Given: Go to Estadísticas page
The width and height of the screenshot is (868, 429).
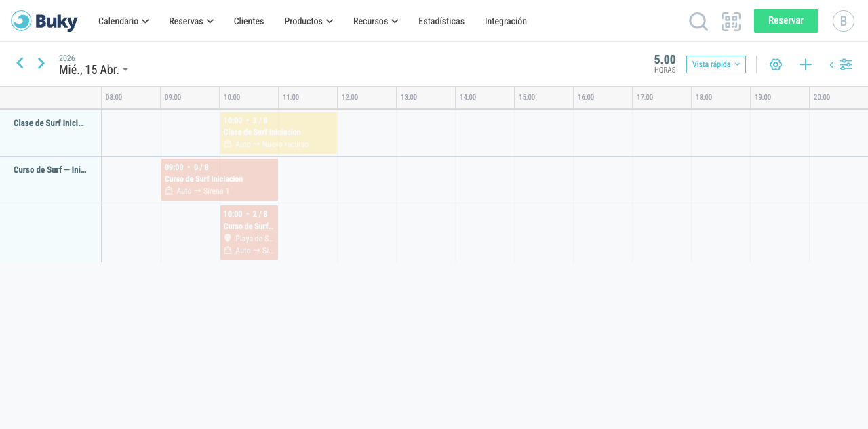Looking at the screenshot, I should [441, 21].
